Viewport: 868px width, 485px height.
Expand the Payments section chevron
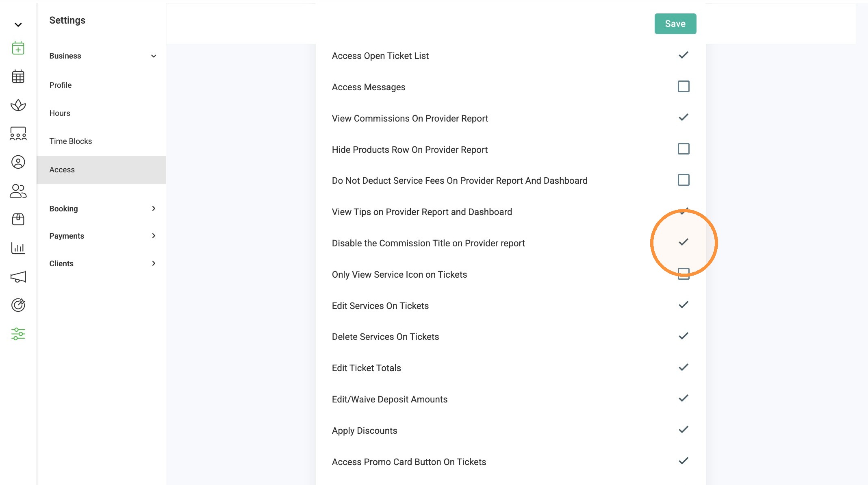click(154, 236)
